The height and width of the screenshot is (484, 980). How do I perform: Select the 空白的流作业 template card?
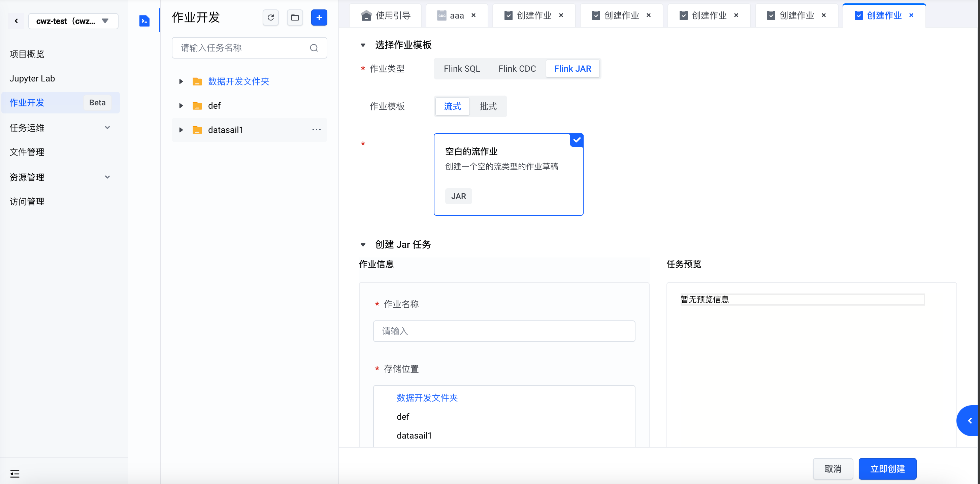click(508, 174)
